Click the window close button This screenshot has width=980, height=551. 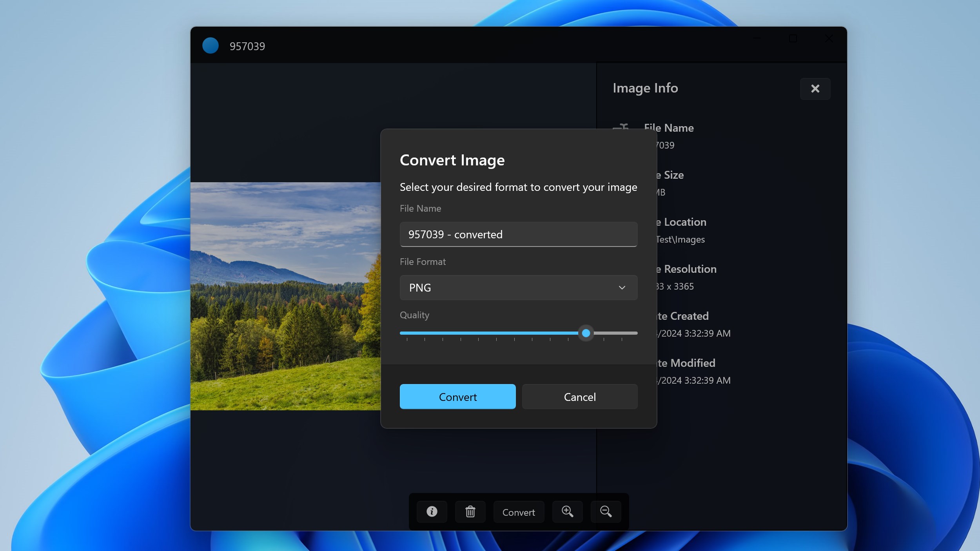point(829,38)
